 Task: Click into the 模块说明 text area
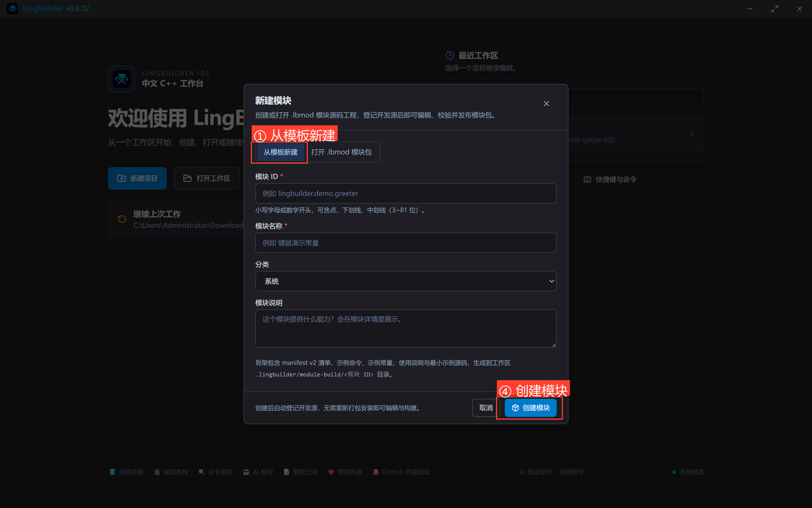click(x=406, y=328)
